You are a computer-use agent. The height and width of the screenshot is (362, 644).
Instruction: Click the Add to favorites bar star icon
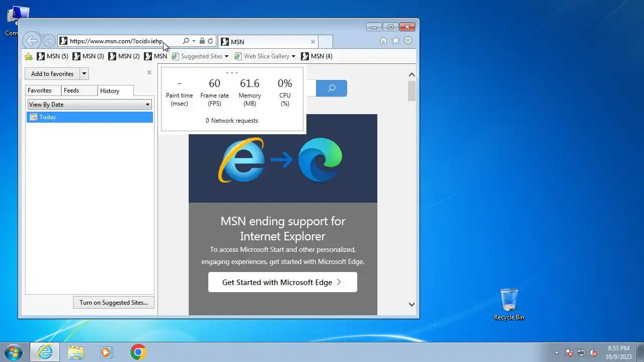pyautogui.click(x=29, y=56)
